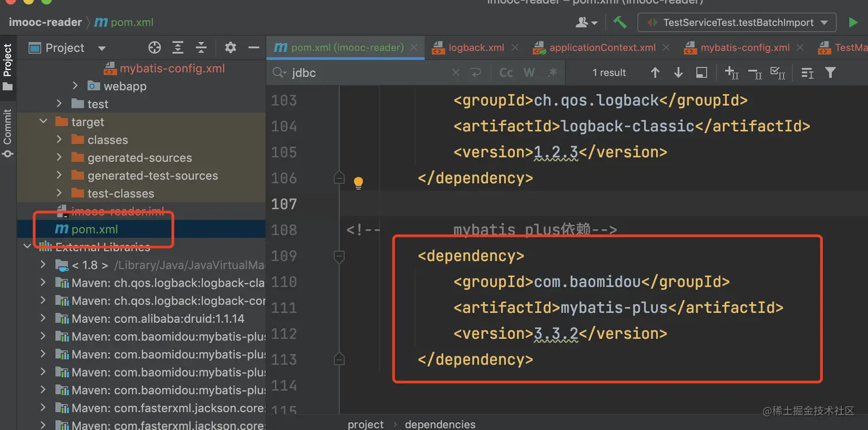The image size is (868, 430).
Task: Expand the Maven com.alibaba:druid:1.1.14 arrow
Action: coord(43,318)
